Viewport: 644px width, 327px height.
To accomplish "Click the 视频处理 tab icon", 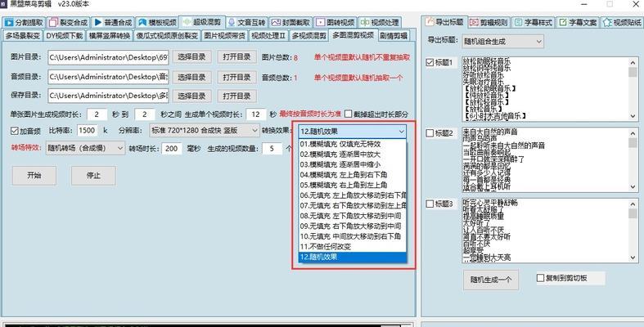I will coord(365,22).
